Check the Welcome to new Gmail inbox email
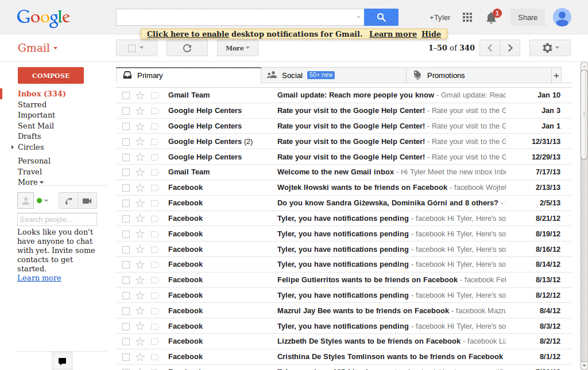 click(x=126, y=172)
